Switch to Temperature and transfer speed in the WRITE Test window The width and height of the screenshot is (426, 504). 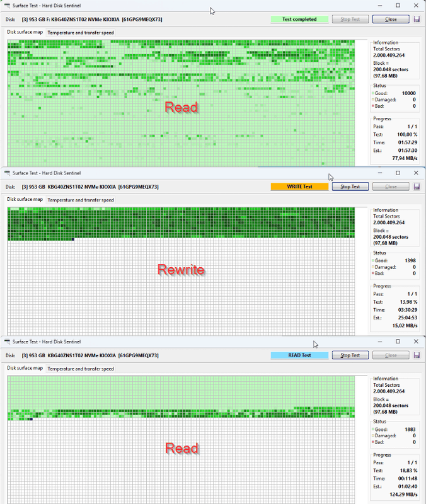click(x=81, y=200)
